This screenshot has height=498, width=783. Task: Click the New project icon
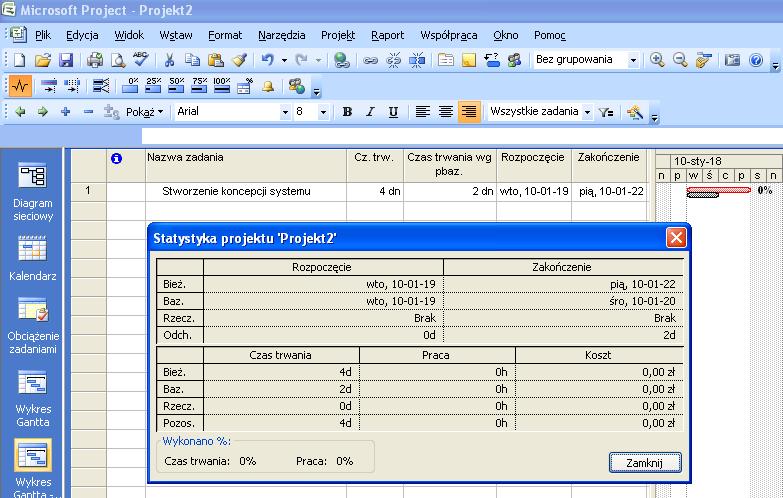click(19, 60)
